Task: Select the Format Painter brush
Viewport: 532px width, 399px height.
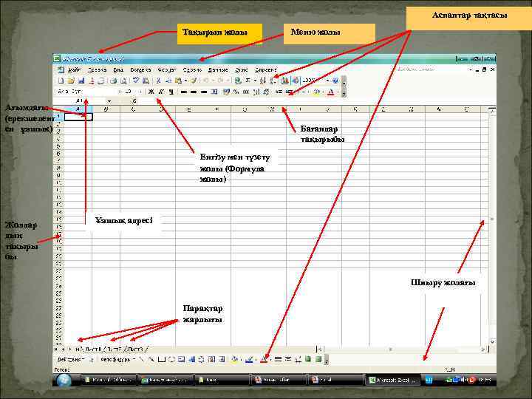Action: tap(194, 81)
